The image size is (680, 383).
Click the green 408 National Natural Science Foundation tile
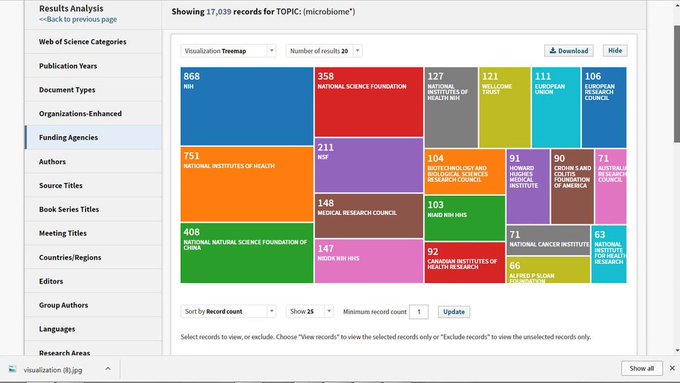pos(247,253)
